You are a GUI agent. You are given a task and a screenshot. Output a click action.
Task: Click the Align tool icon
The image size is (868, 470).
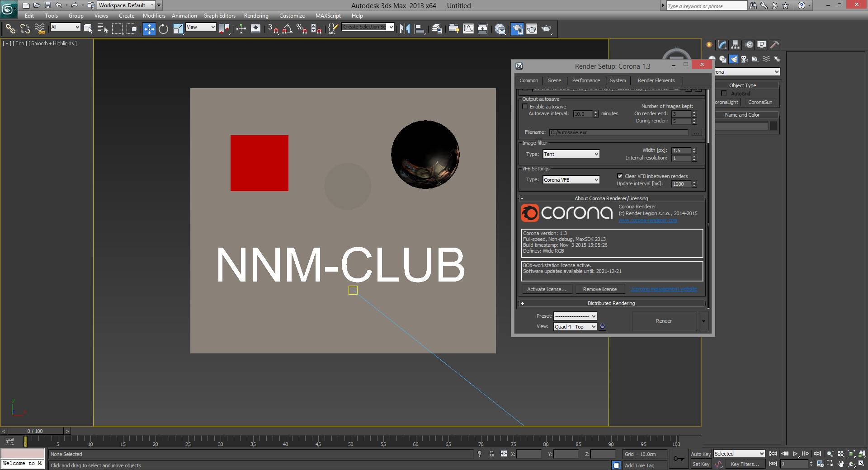pos(420,29)
